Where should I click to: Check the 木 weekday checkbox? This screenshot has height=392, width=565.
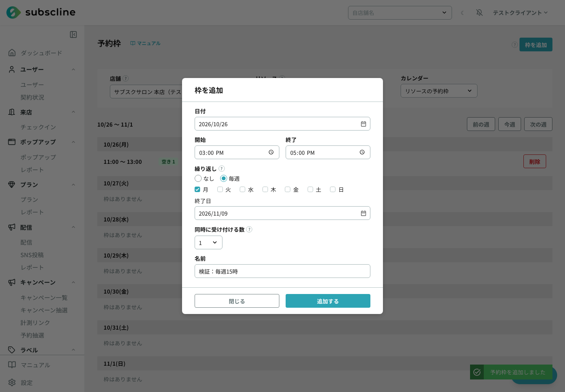[x=265, y=189]
